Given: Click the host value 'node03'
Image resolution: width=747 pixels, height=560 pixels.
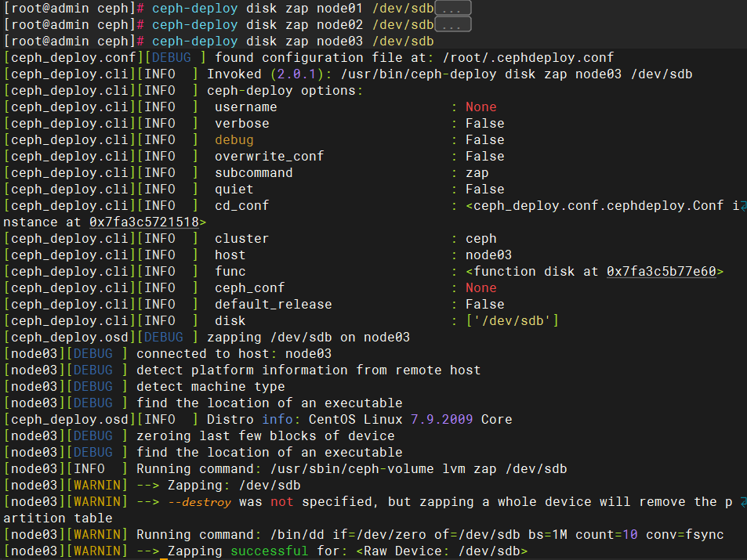Looking at the screenshot, I should [488, 255].
